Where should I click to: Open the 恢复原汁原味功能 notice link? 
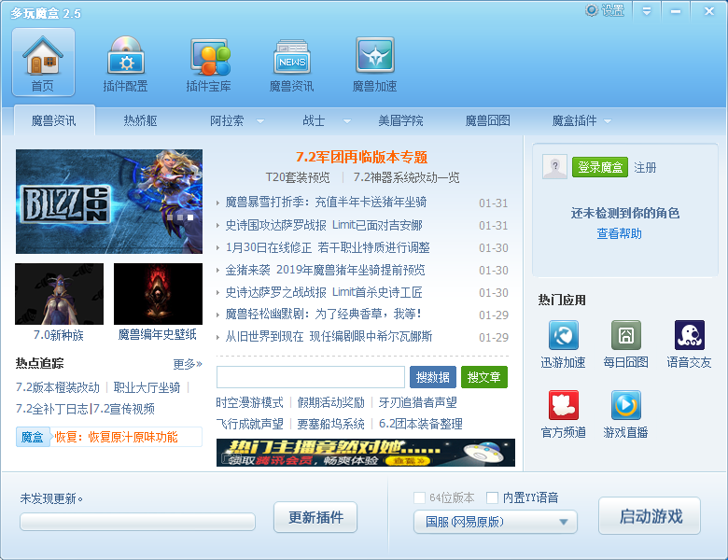point(116,438)
